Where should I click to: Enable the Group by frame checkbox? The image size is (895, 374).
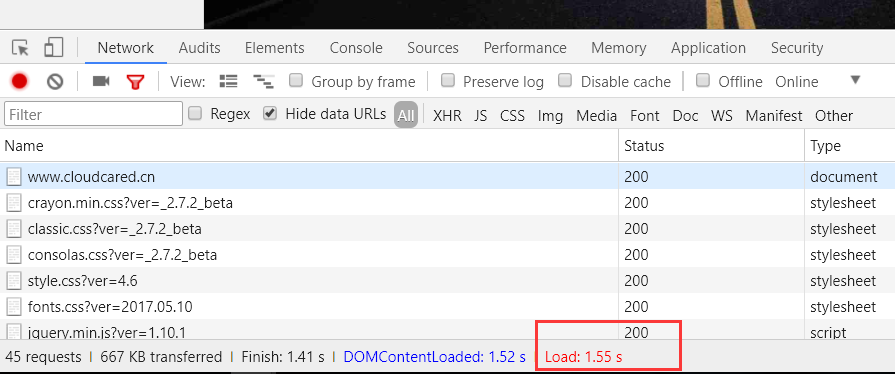click(296, 81)
